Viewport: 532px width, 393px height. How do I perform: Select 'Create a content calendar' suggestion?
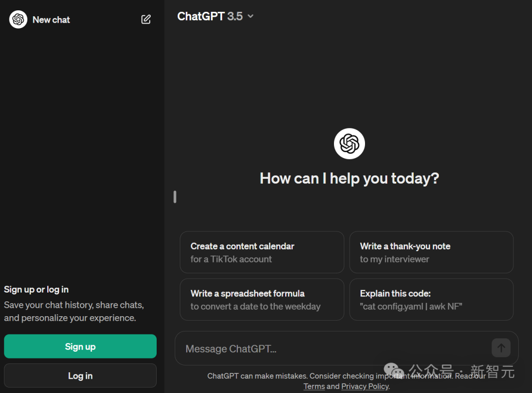(x=262, y=252)
